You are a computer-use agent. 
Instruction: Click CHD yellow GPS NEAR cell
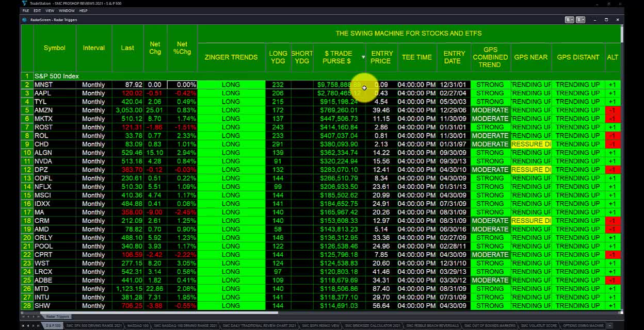[530, 144]
